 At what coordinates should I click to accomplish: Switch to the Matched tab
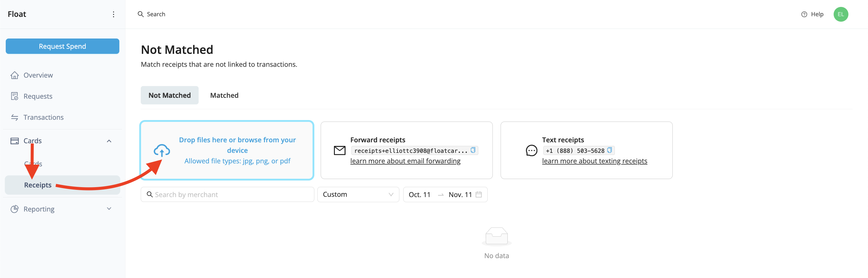click(x=224, y=95)
